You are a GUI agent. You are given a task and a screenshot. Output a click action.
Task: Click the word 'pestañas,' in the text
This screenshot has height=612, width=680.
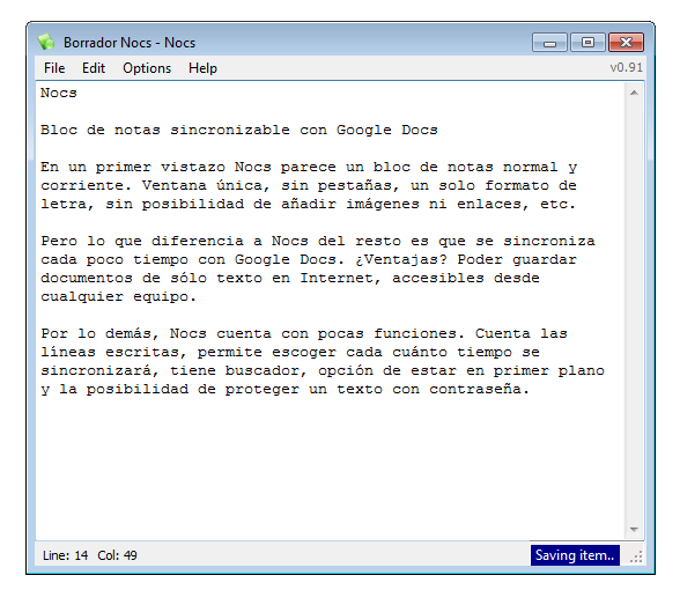(358, 186)
